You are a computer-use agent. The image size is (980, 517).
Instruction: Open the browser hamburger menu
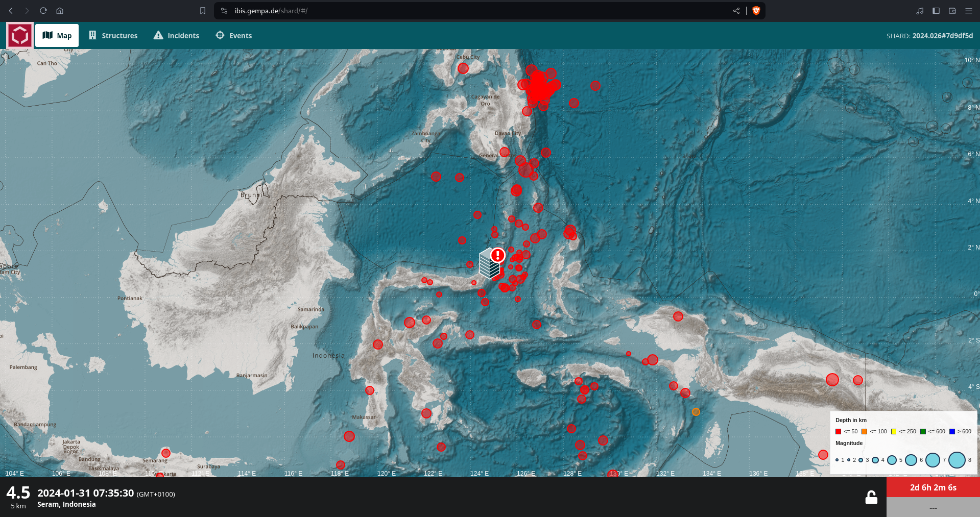[x=968, y=11]
